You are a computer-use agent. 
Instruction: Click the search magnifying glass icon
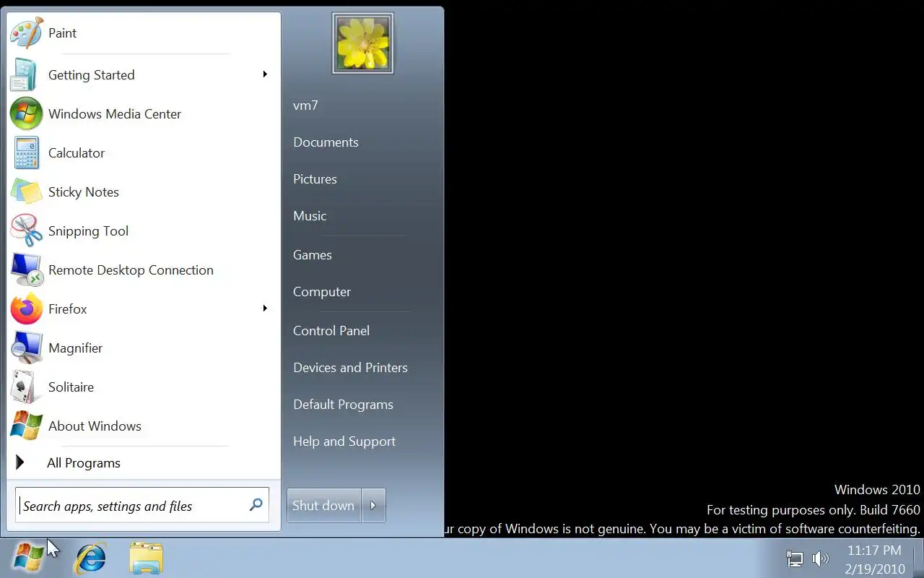click(x=256, y=505)
